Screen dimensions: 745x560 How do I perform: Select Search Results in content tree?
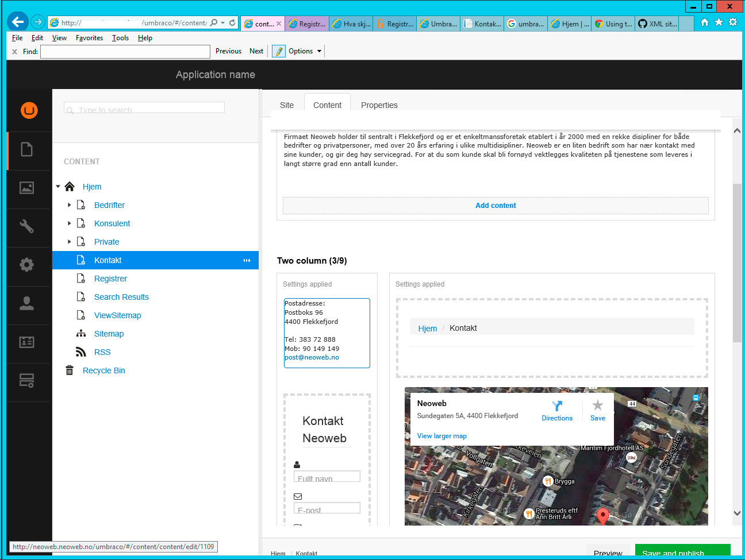tap(121, 297)
